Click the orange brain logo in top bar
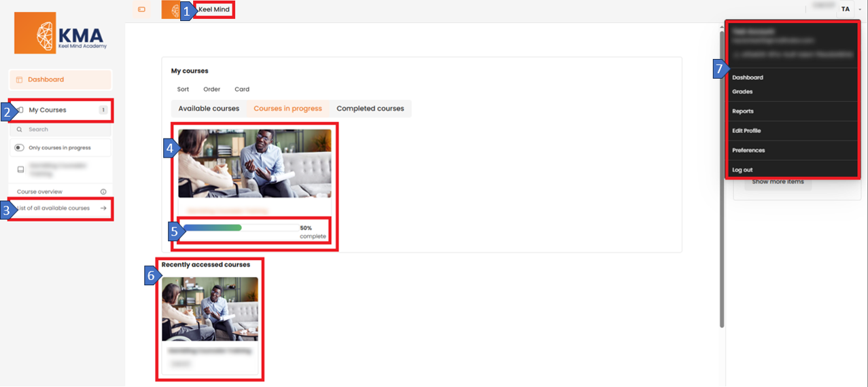The image size is (868, 387). [170, 10]
